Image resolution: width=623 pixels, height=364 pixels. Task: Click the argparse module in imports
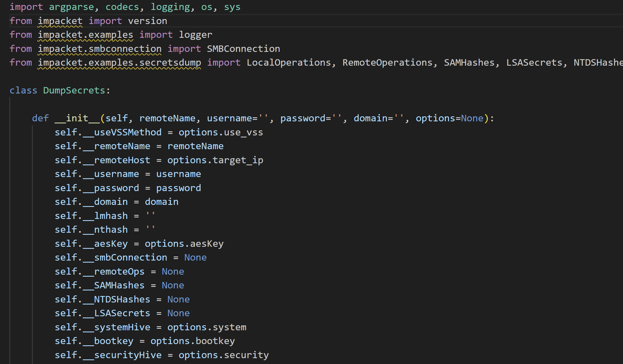pos(72,7)
